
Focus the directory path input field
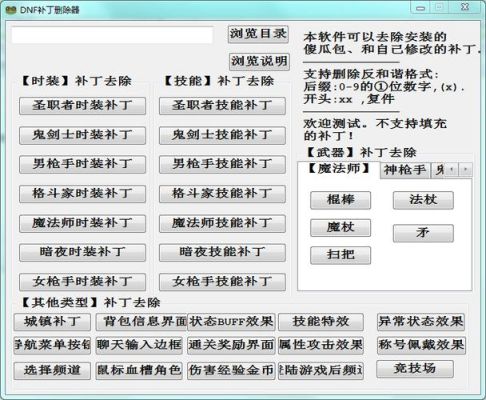click(112, 35)
